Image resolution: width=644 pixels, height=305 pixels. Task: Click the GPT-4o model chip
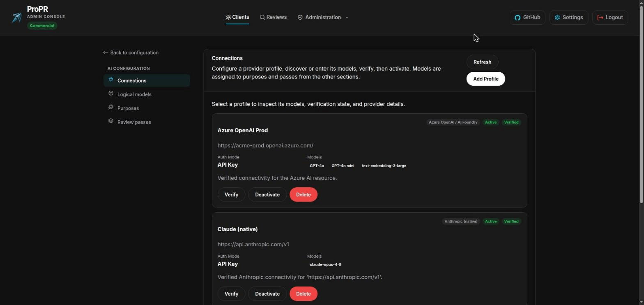pyautogui.click(x=317, y=166)
